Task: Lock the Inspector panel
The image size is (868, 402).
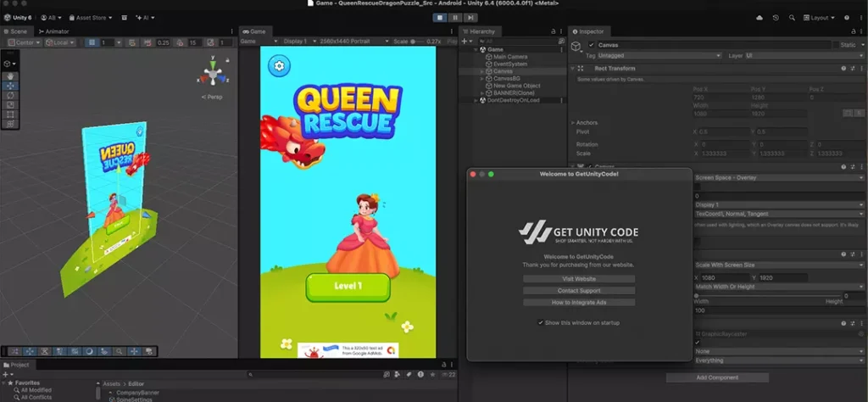Action: coord(853,31)
